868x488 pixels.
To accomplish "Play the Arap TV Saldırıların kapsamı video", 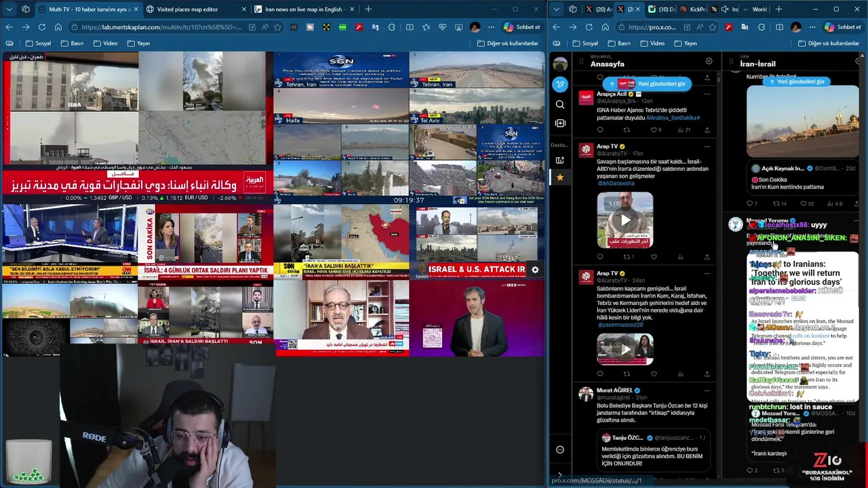I will (625, 350).
